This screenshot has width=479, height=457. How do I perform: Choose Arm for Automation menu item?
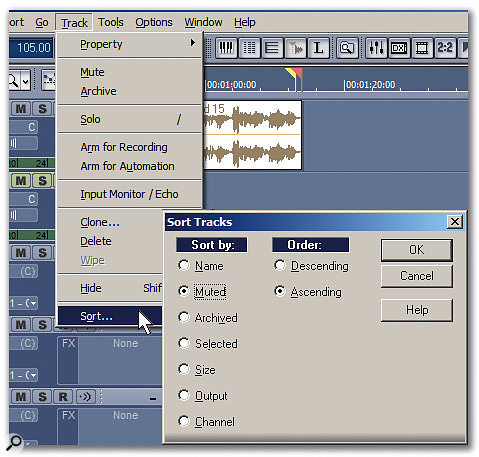point(129,166)
